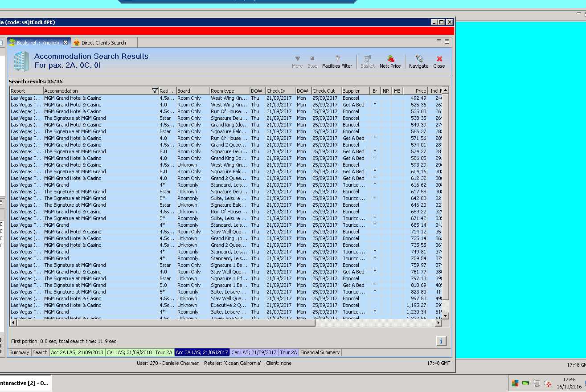
Task: Sort by the Check In column header
Action: [x=281, y=91]
